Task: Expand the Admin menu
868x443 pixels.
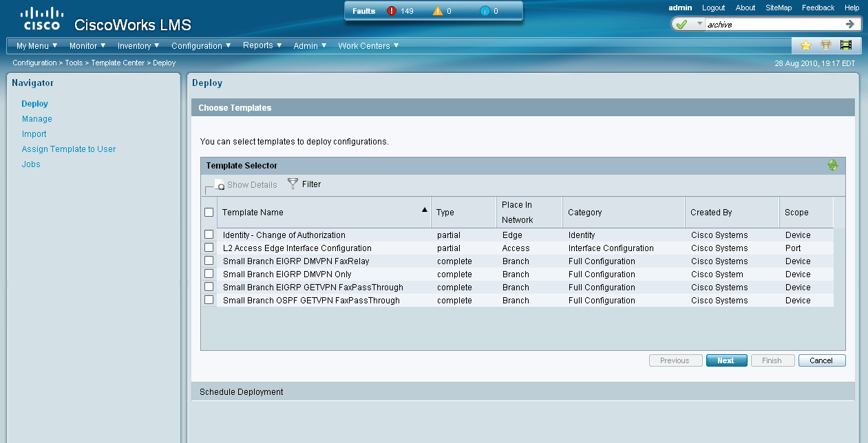Action: coord(310,46)
